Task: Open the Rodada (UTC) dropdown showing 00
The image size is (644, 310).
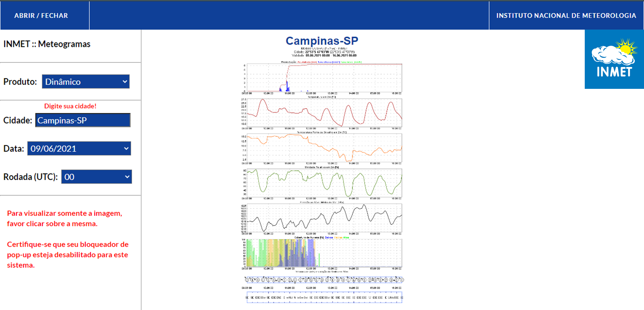Action: (x=97, y=177)
